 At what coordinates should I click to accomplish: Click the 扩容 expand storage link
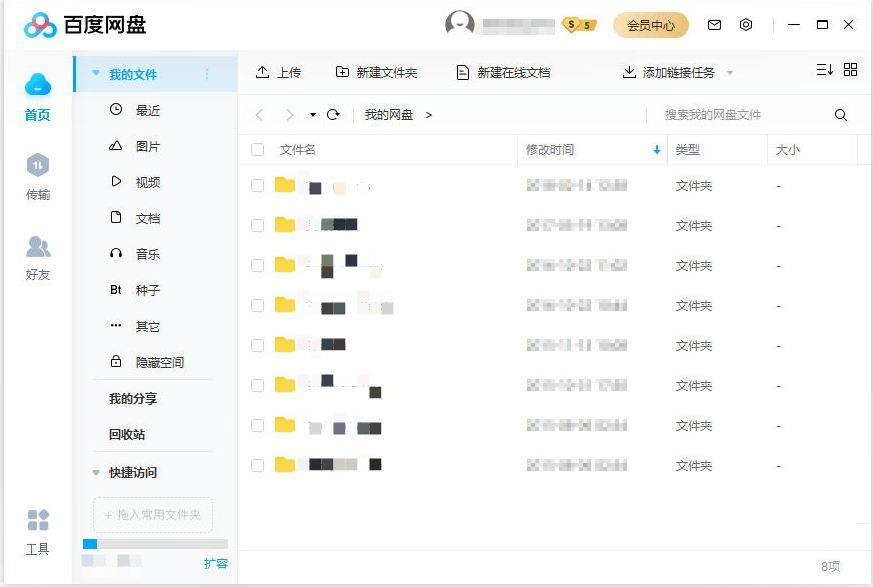[x=216, y=564]
